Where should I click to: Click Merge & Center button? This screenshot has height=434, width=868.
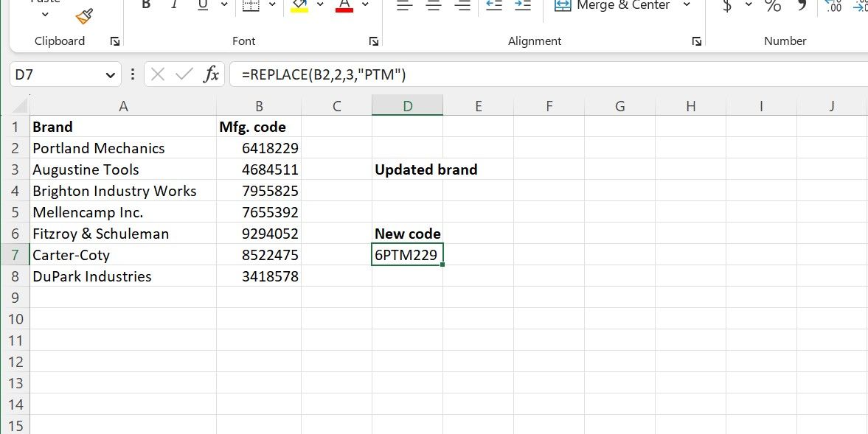point(612,5)
